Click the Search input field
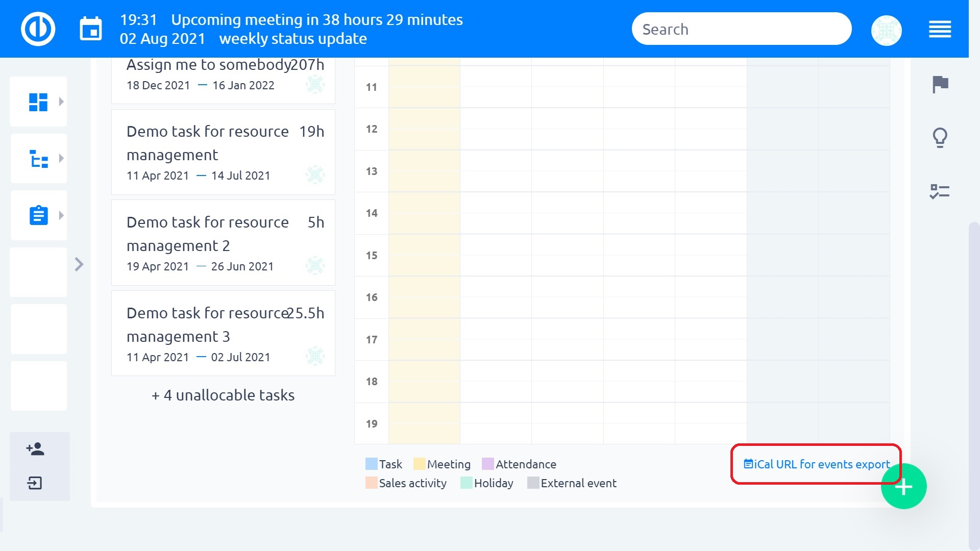Screen dimensions: 980x551 pyautogui.click(x=741, y=29)
